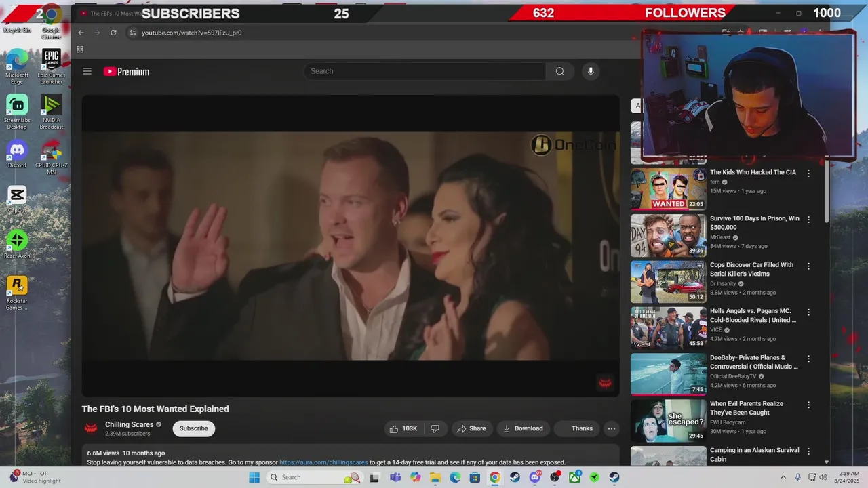Open the volume control in system tray
The width and height of the screenshot is (868, 488).
coord(823,477)
